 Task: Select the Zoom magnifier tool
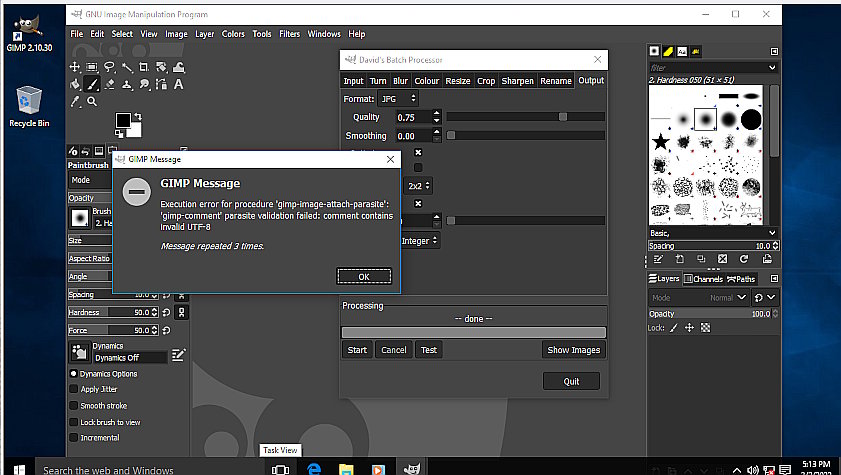coord(92,101)
